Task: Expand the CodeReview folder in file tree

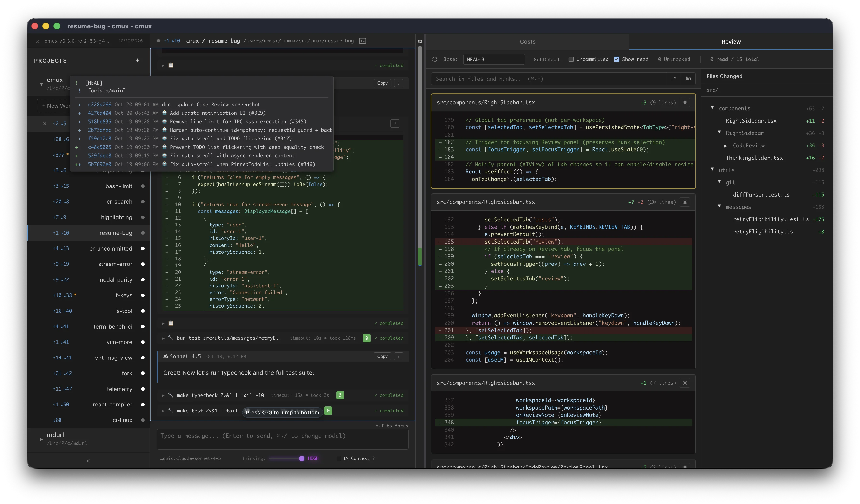Action: 726,146
